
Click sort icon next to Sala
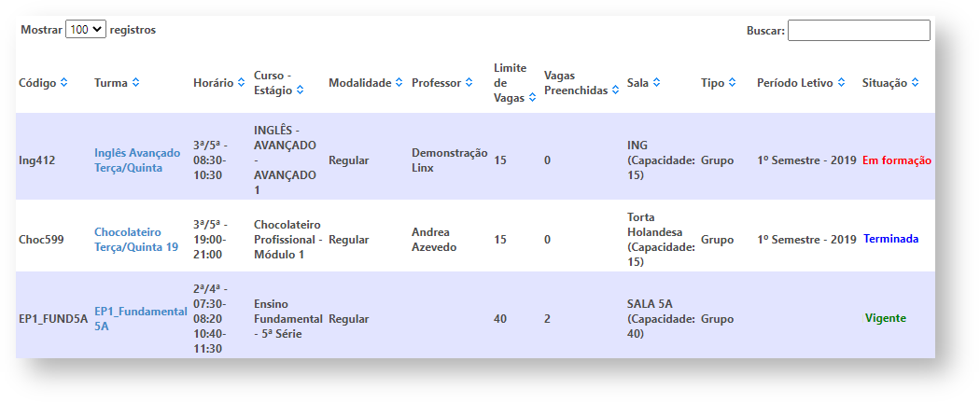pos(657,83)
